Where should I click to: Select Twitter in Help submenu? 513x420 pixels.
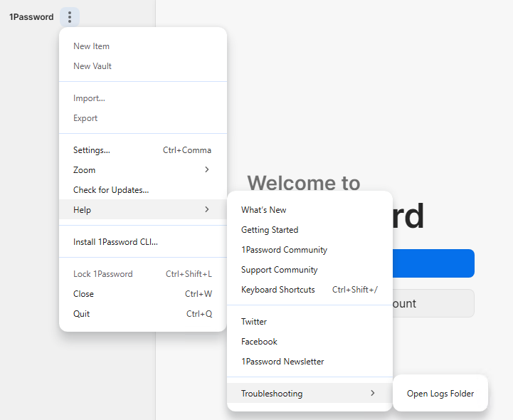(x=310, y=322)
